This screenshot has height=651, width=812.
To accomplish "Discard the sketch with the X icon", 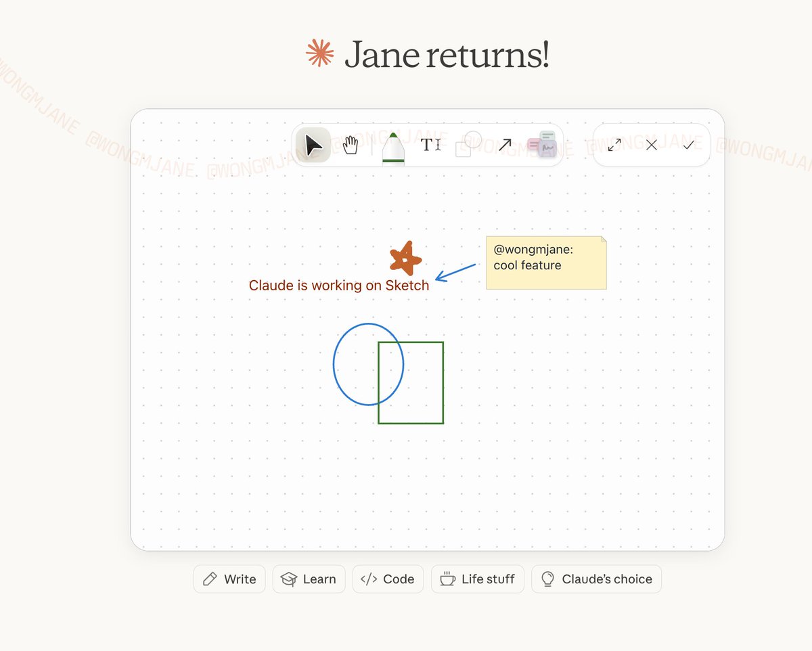I will 652,145.
